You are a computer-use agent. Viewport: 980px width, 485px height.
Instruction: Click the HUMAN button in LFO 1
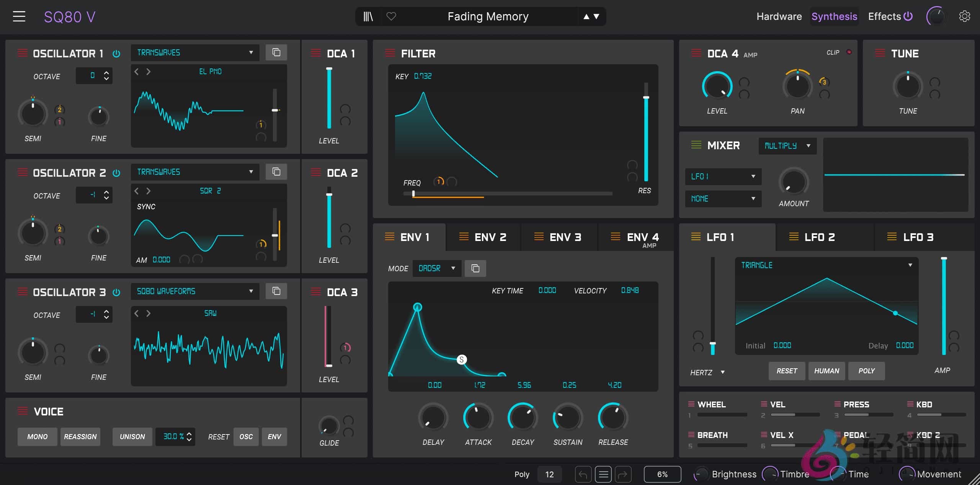[x=826, y=371]
